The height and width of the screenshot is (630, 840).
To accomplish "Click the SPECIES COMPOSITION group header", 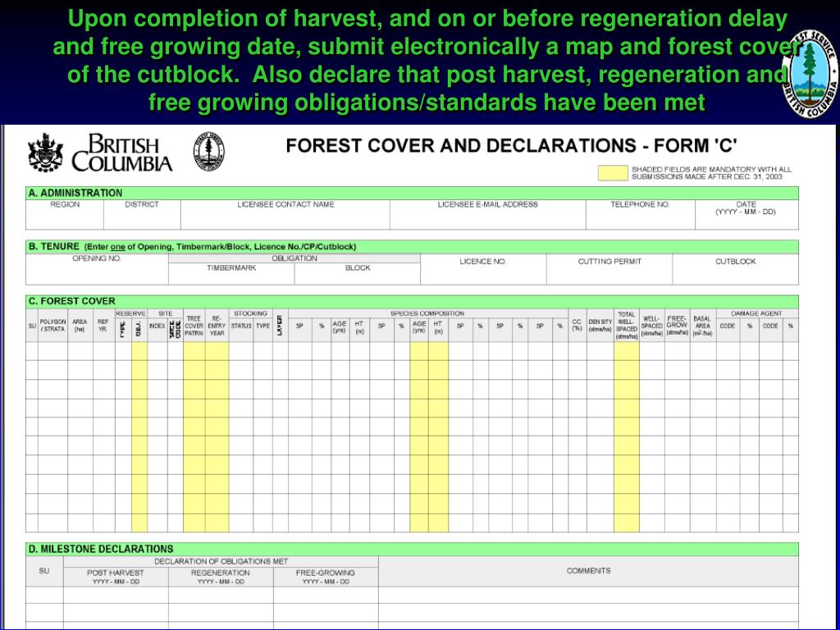I will (427, 313).
